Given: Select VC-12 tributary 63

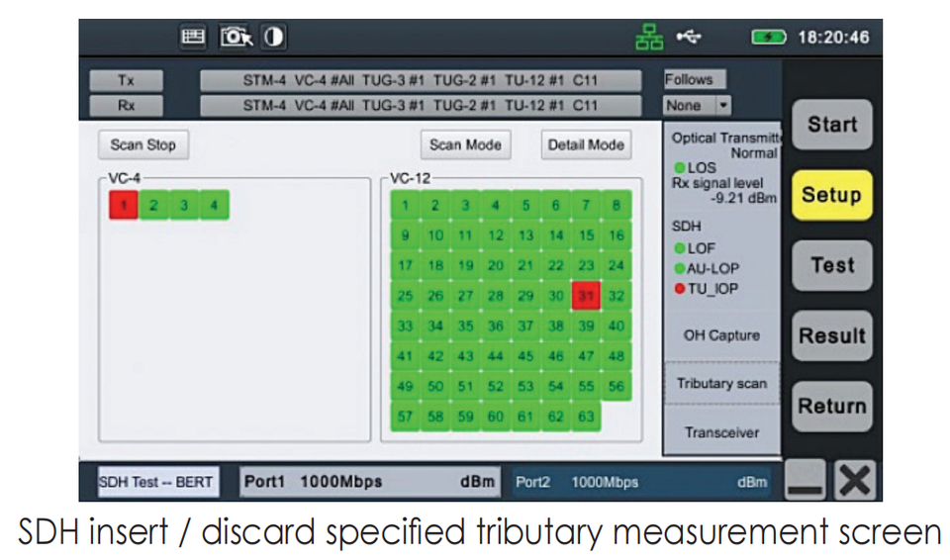Looking at the screenshot, I should point(586,417).
